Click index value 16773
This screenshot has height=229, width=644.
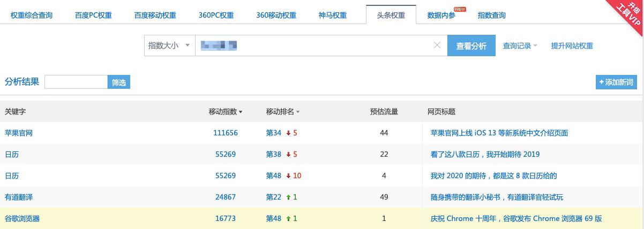(226, 218)
